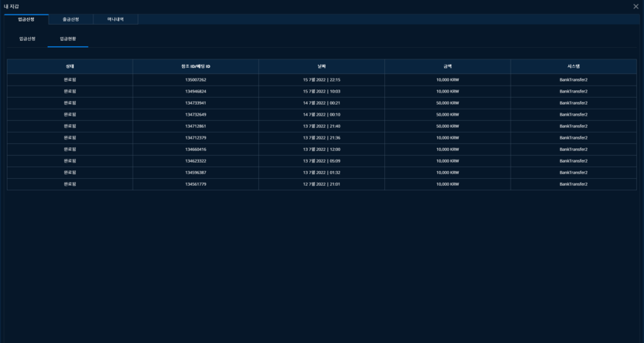
Task: Select reference ID 134561779
Action: (x=195, y=184)
